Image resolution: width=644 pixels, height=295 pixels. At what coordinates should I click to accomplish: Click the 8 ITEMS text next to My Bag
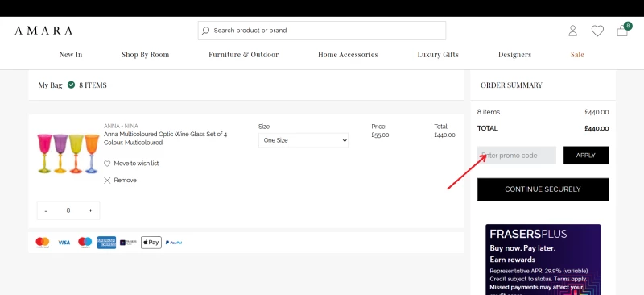[x=93, y=85]
